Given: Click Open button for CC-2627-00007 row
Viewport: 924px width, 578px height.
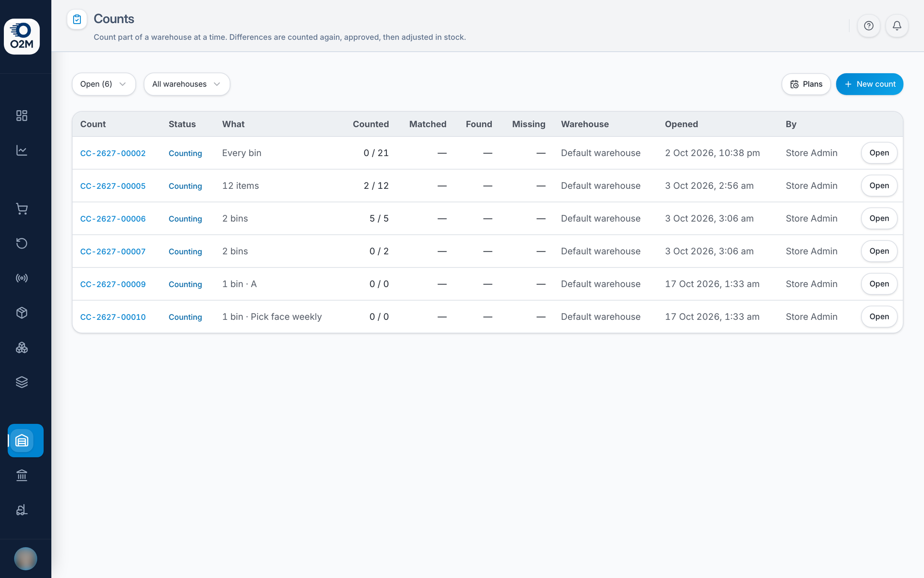Looking at the screenshot, I should tap(879, 251).
